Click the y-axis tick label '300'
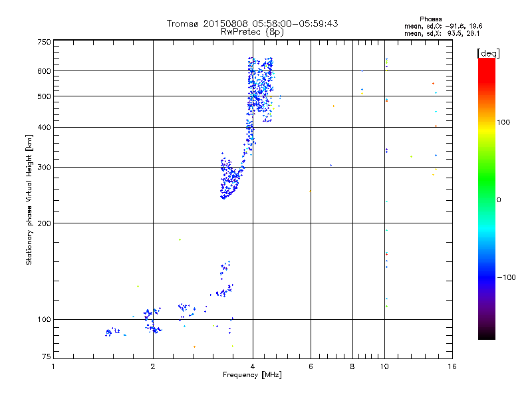Screen dimensions: 532x399 coord(44,168)
